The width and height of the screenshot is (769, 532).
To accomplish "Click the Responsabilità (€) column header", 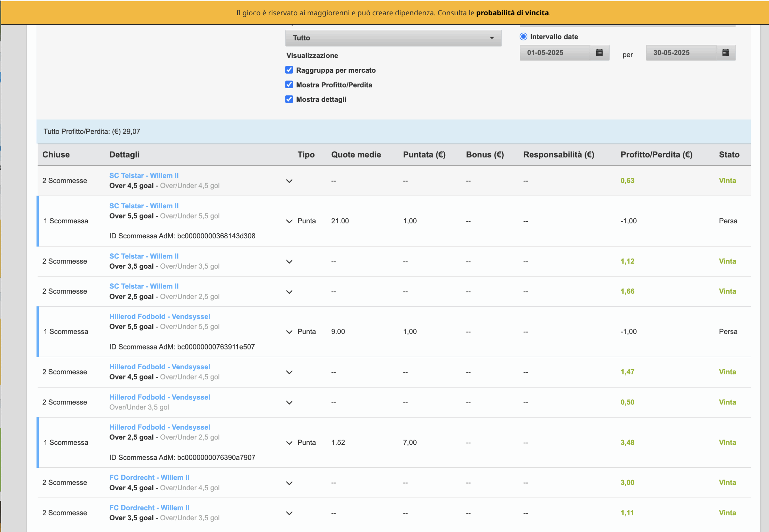I will [558, 155].
